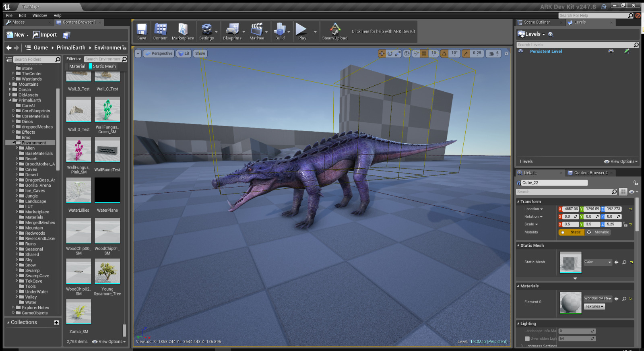The width and height of the screenshot is (644, 351).
Task: Open the Help menu
Action: pyautogui.click(x=58, y=15)
